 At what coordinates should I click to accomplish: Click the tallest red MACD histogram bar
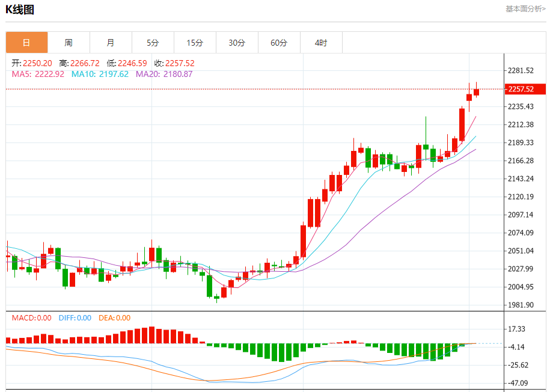coord(152,335)
